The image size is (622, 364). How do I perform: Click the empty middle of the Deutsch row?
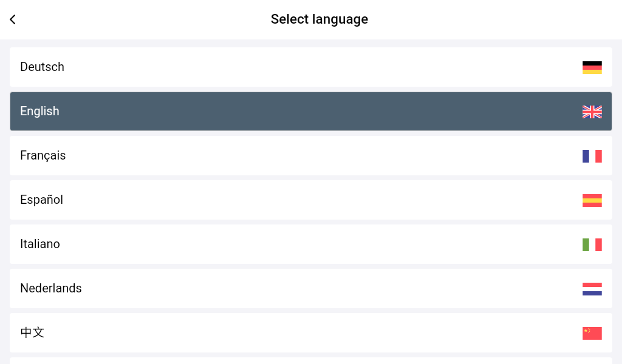click(x=311, y=67)
